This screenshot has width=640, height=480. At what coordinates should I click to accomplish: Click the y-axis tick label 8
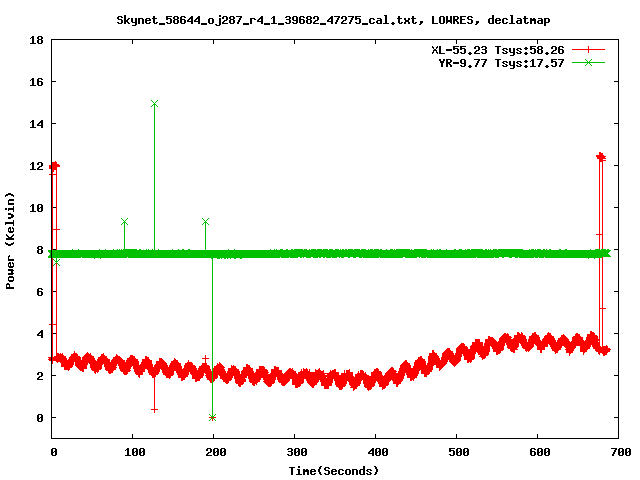40,250
